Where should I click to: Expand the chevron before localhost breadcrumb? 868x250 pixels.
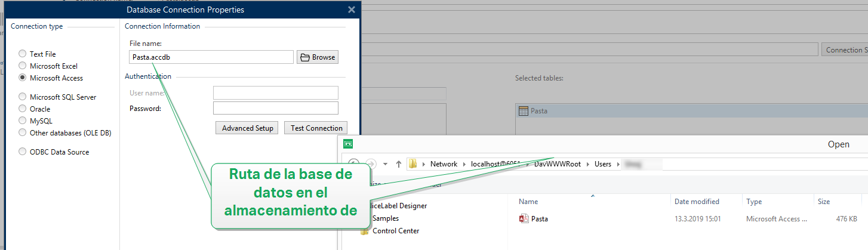[465, 164]
